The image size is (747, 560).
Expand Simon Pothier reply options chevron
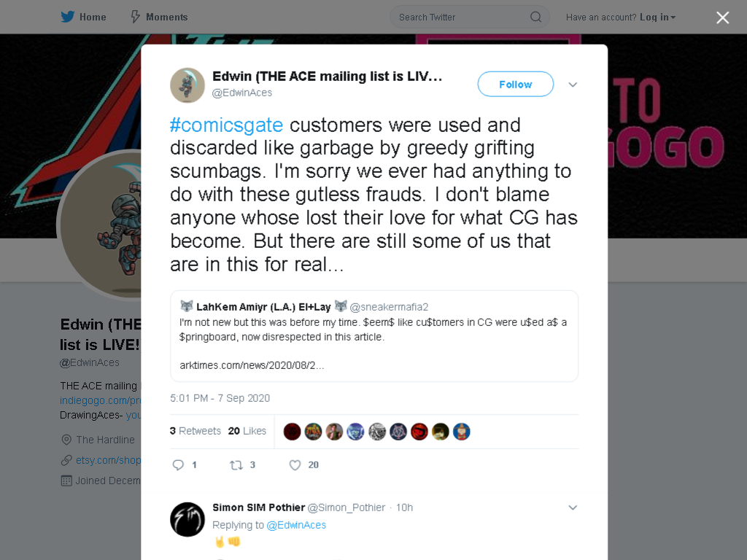pos(573,507)
